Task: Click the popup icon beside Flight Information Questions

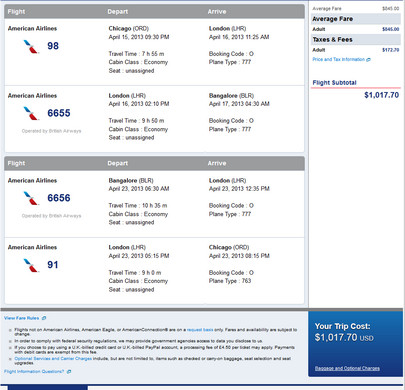Action: [x=69, y=371]
